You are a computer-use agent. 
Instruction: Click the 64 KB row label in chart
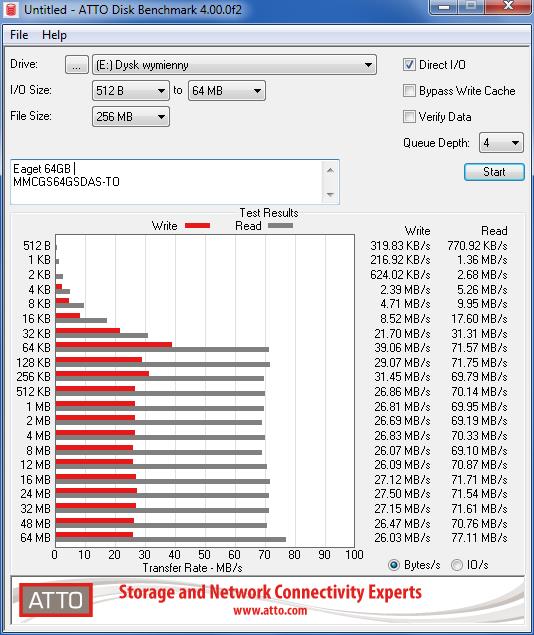tap(36, 347)
